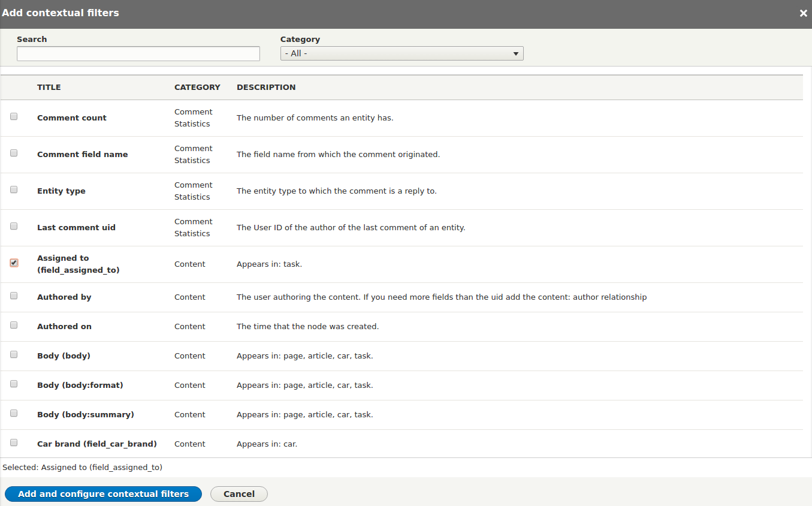Enable the Body (body:format) checkbox
The image size is (812, 506).
tap(14, 384)
